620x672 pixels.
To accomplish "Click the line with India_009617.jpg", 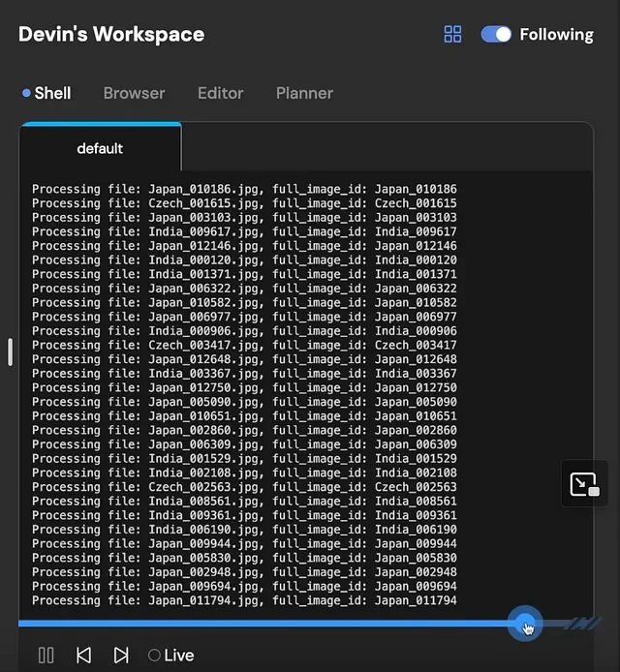I will click(244, 231).
